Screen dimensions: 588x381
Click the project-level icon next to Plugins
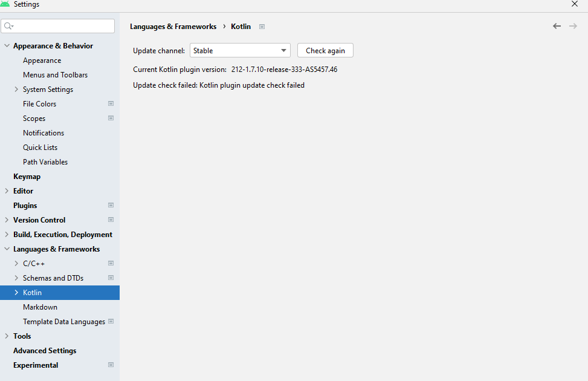coord(111,205)
